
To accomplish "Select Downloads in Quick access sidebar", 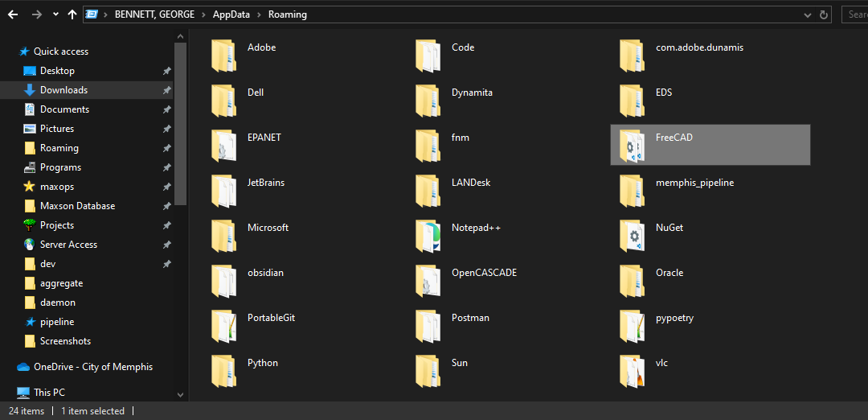I will (63, 90).
